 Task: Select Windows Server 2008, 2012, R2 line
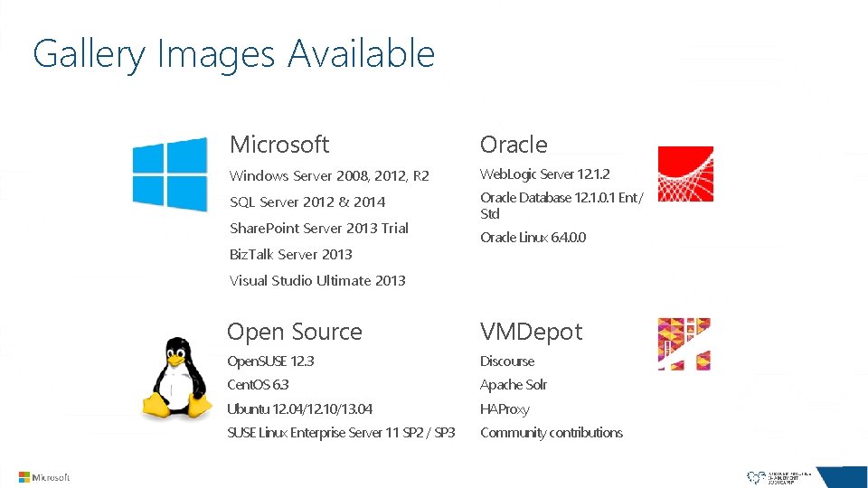pyautogui.click(x=329, y=175)
